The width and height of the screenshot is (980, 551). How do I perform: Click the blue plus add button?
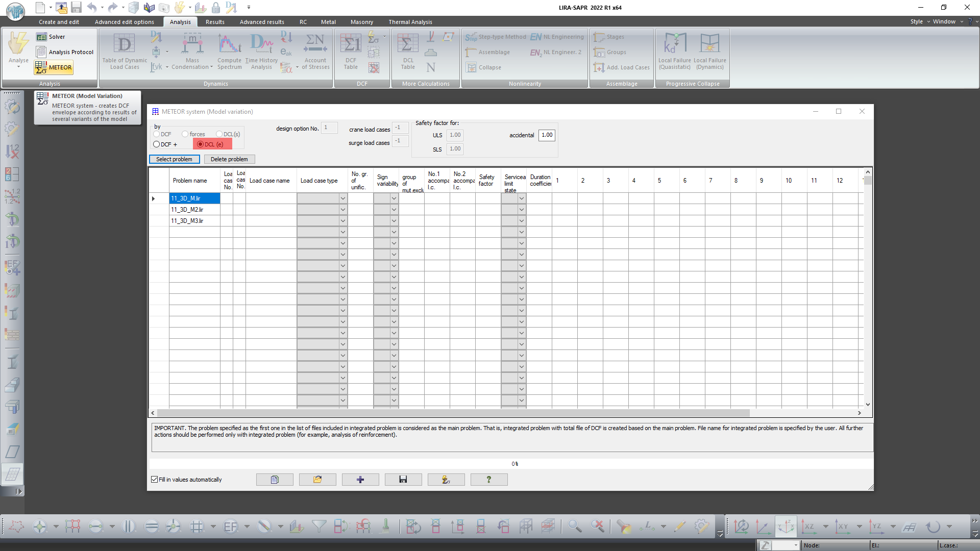360,480
